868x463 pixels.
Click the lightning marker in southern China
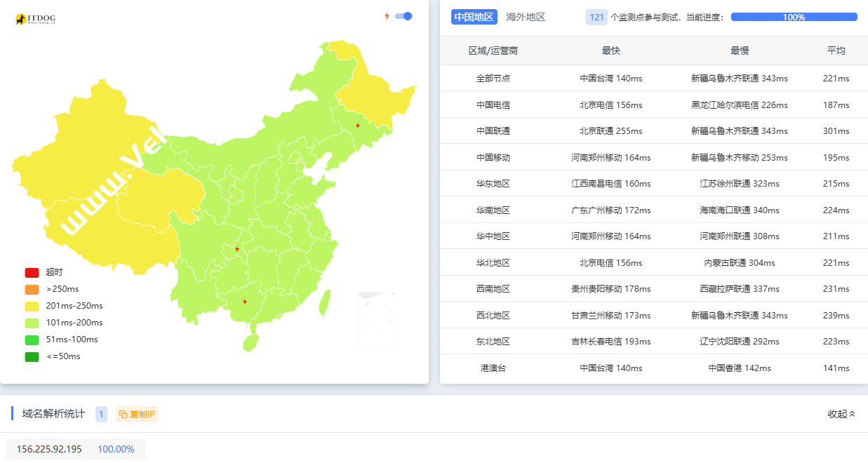(245, 301)
